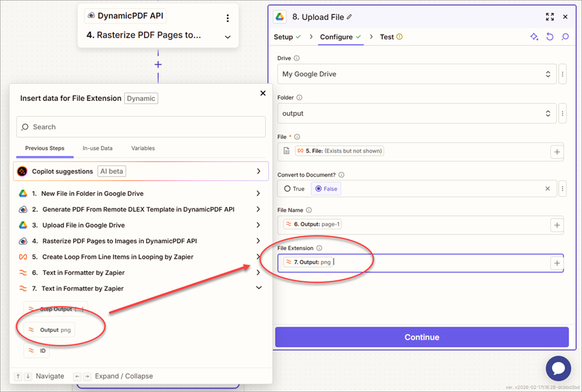The width and height of the screenshot is (582, 392).
Task: Open the Variables tab
Action: [143, 148]
